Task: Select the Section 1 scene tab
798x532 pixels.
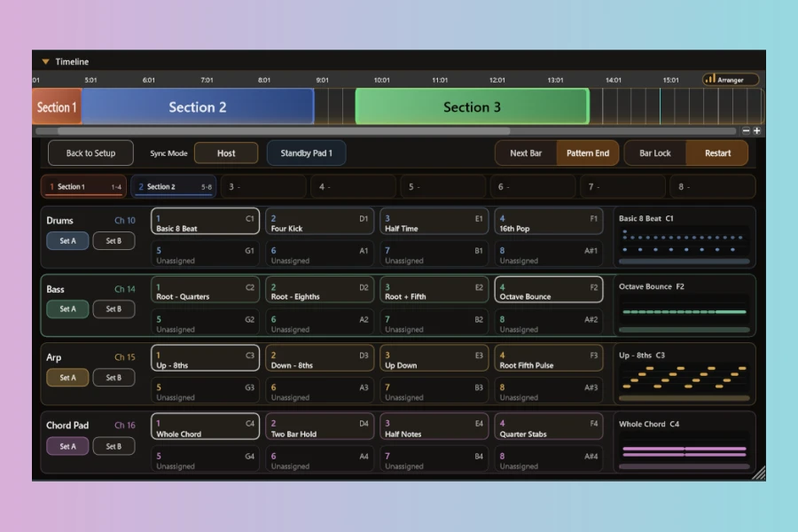Action: [84, 187]
